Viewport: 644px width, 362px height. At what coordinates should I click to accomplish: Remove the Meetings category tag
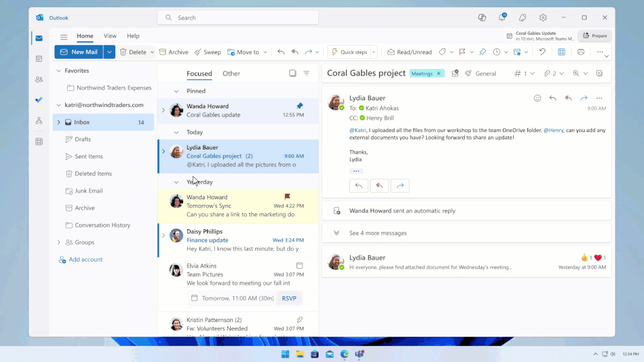pos(438,73)
